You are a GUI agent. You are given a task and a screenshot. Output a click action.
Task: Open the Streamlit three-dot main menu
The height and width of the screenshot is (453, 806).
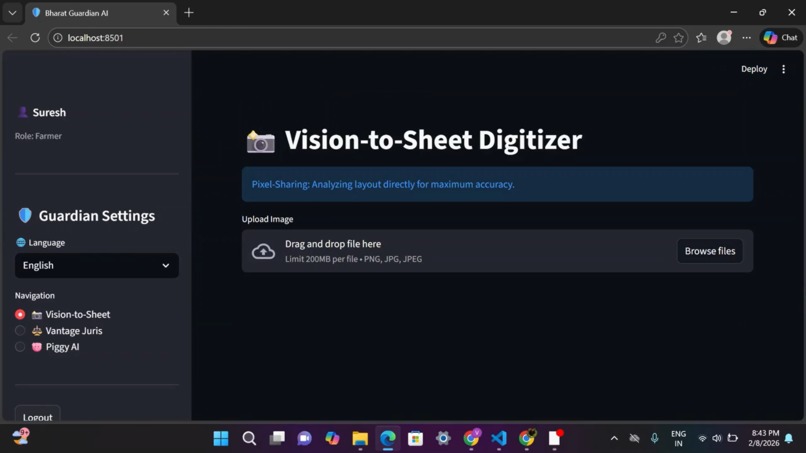pyautogui.click(x=783, y=69)
